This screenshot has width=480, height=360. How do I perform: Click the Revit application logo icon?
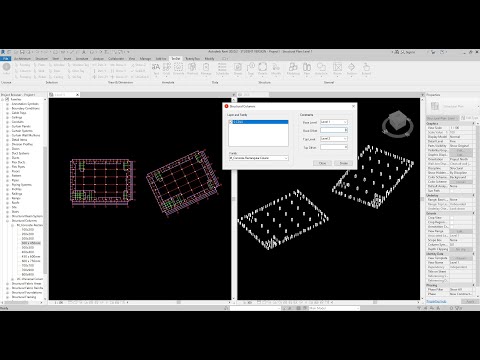click(x=3, y=52)
